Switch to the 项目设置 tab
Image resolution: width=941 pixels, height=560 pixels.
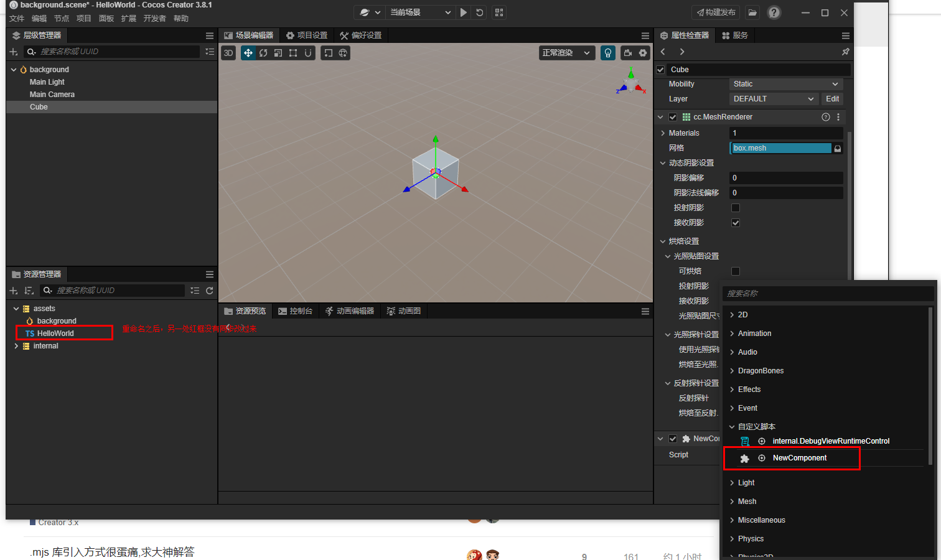307,35
